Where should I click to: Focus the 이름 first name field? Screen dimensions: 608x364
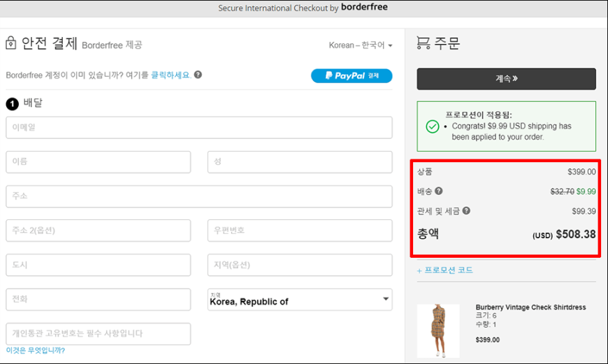tap(98, 162)
